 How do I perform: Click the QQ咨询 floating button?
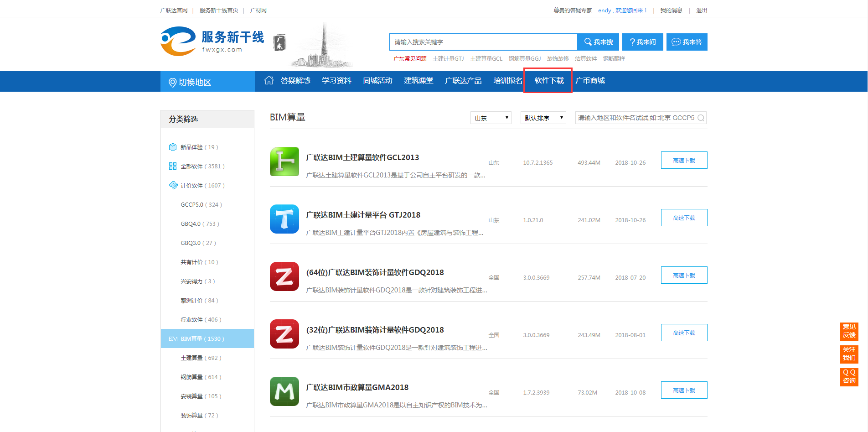[x=849, y=377]
